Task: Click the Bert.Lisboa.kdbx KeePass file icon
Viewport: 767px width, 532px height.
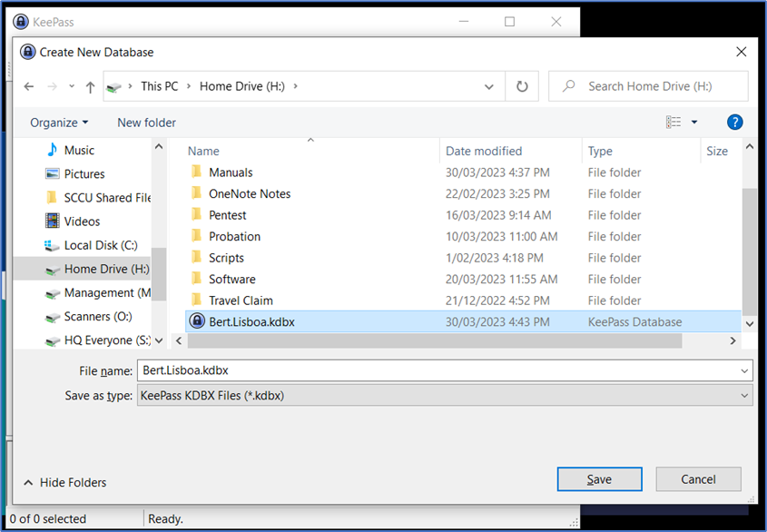Action: [197, 321]
